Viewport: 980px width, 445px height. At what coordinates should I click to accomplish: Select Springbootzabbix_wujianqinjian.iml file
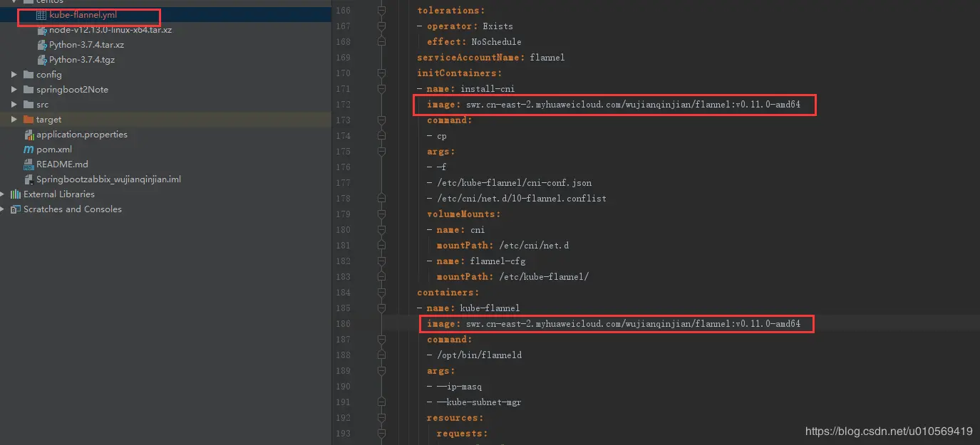coord(108,179)
